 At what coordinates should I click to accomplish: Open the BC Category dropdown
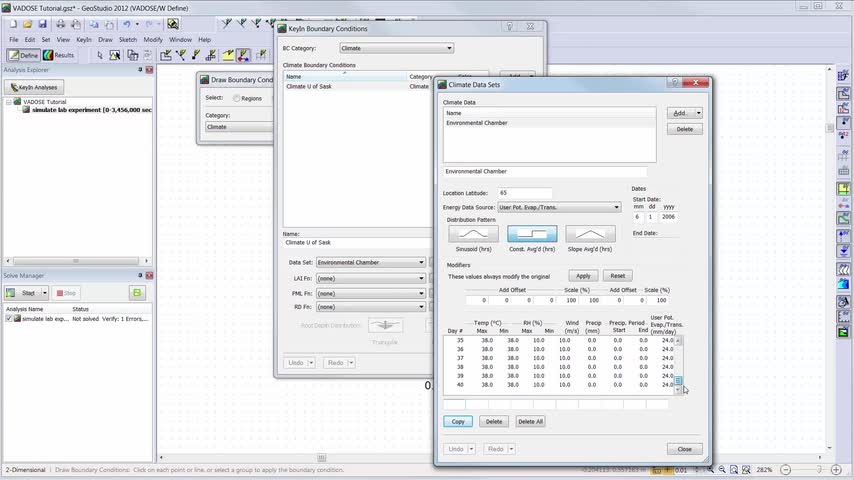click(396, 48)
